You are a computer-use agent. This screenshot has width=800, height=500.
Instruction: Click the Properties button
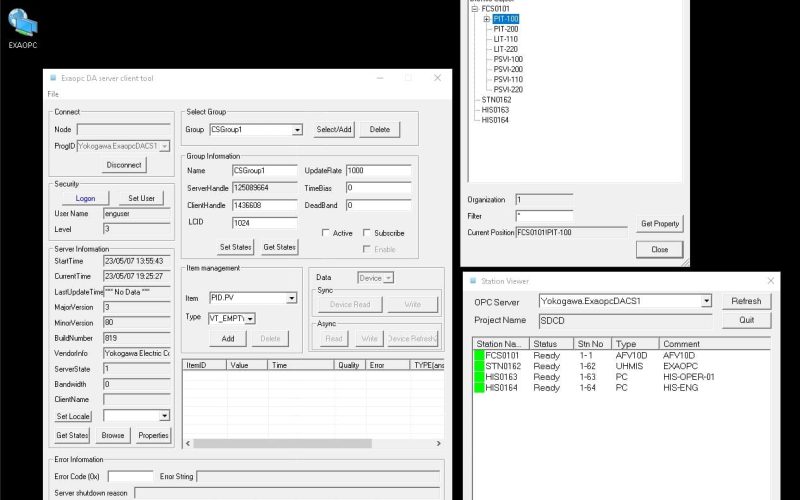pyautogui.click(x=153, y=435)
